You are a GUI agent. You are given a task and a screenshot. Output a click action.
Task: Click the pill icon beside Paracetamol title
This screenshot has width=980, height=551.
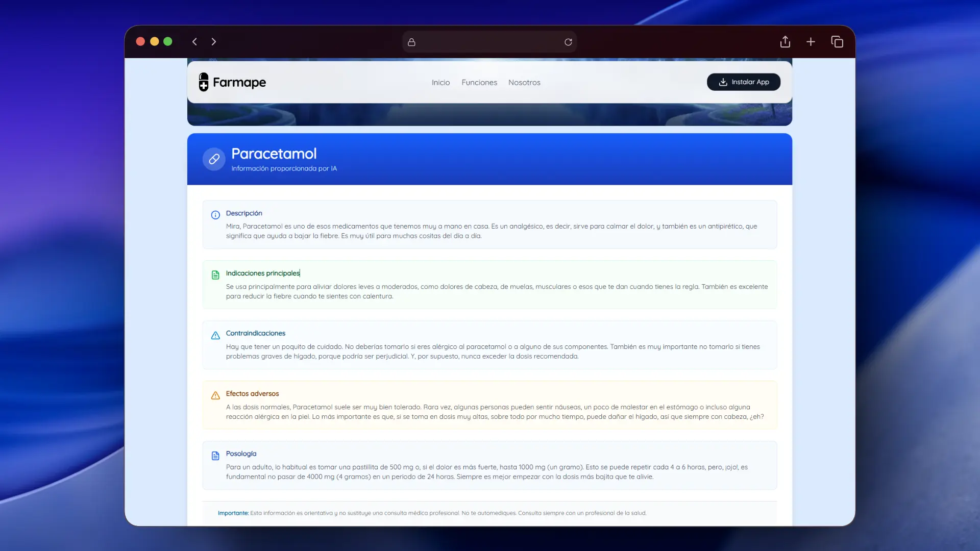[214, 159]
